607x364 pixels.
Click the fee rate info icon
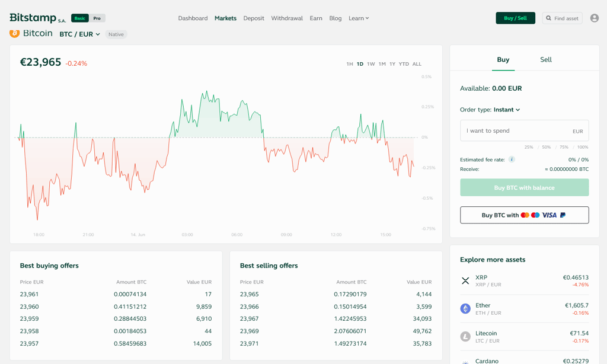(512, 159)
